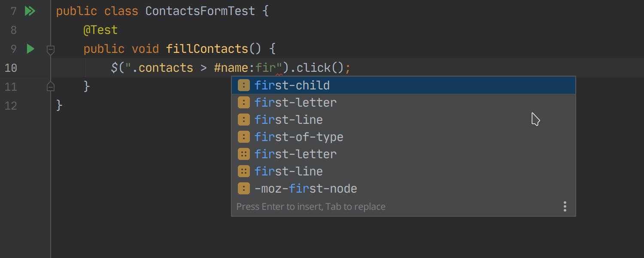This screenshot has width=644, height=258.
Task: Choose first-of-type from the completion list
Action: coord(404,137)
